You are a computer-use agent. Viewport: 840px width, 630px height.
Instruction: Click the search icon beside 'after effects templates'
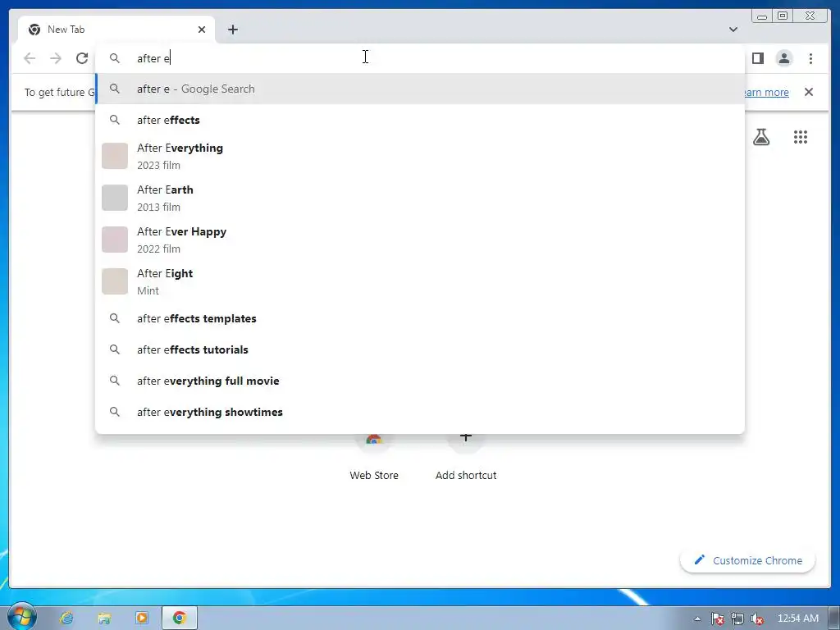click(115, 318)
